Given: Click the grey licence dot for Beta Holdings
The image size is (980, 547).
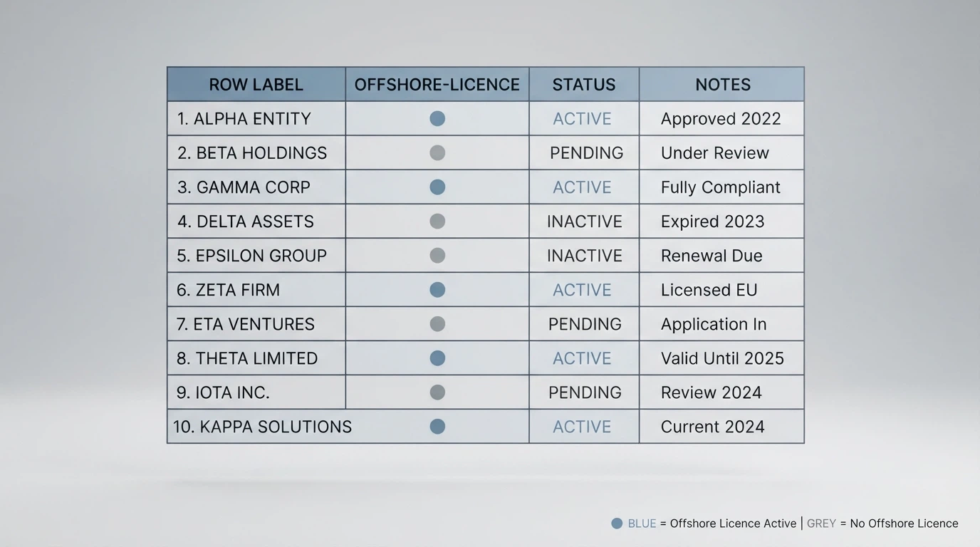Looking at the screenshot, I should click(x=437, y=152).
